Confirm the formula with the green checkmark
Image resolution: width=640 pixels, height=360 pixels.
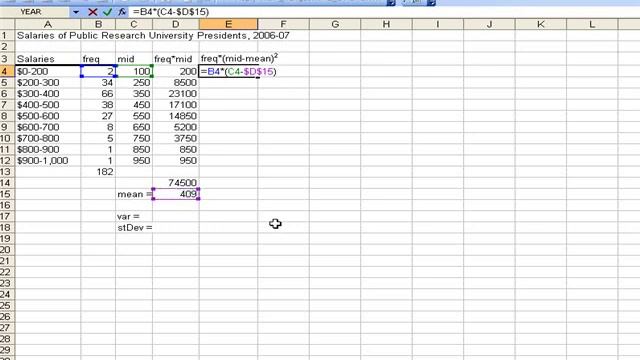(107, 12)
